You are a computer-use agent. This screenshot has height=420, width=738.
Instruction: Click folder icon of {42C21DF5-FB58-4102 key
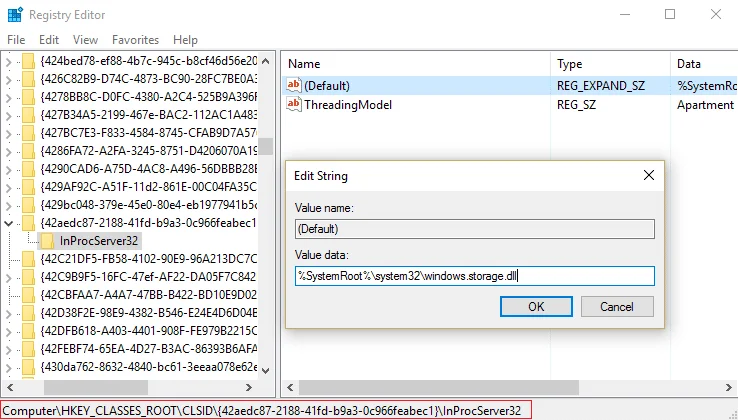28,259
